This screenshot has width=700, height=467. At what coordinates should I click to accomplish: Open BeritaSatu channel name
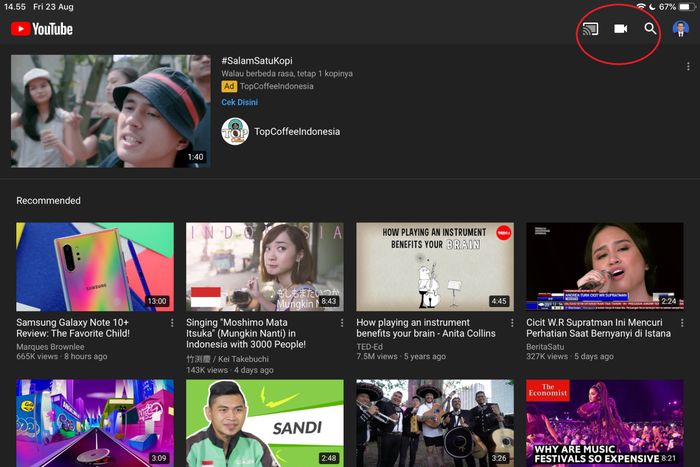(545, 347)
